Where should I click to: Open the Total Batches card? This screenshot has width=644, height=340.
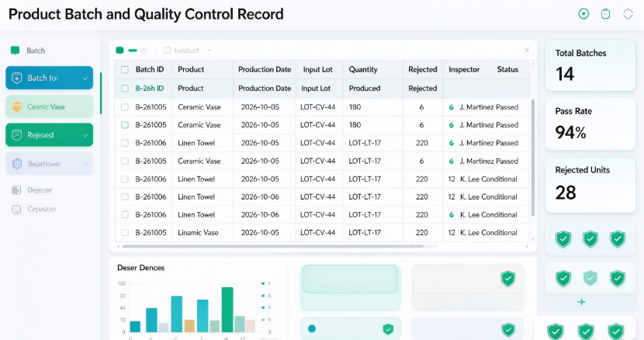click(x=590, y=65)
